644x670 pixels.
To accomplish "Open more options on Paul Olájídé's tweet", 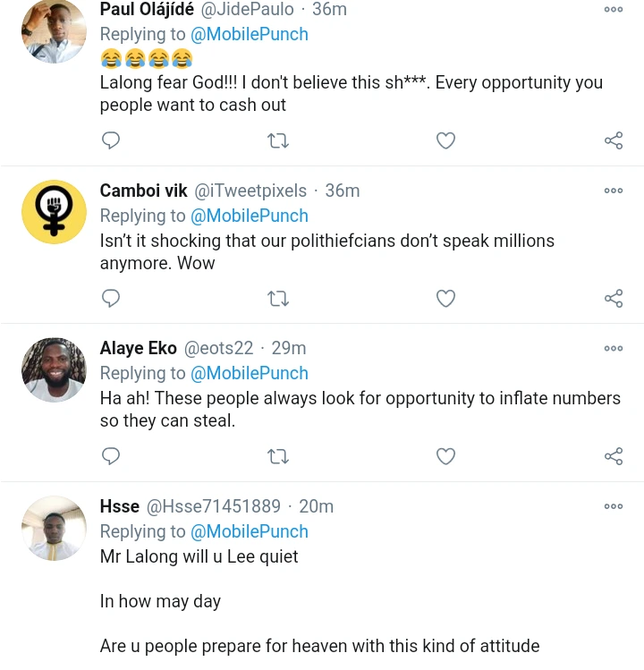I will pos(614,10).
